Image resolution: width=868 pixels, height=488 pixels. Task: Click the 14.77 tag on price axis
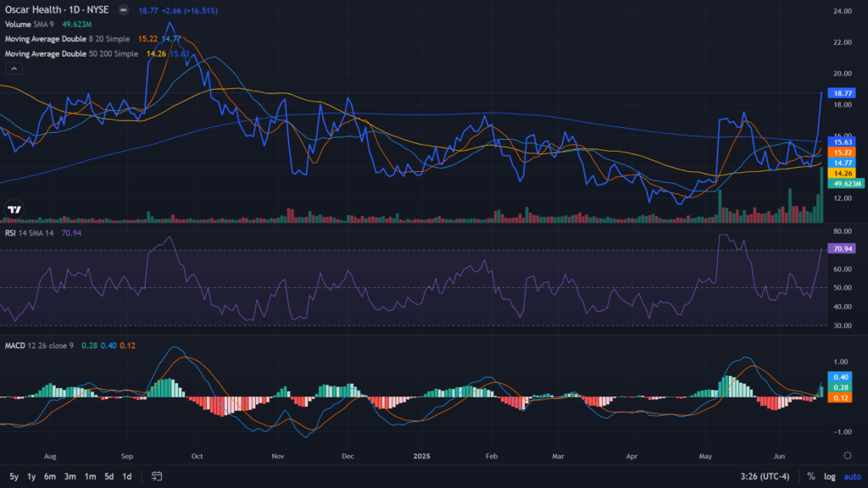point(842,163)
